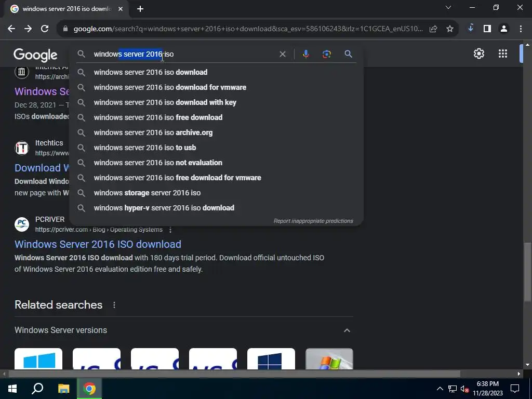Select the 'iso not evaluation' suggestion

point(216,163)
